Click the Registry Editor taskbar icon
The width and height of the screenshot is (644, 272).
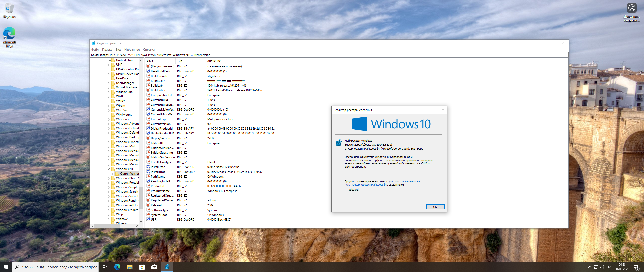[167, 267]
